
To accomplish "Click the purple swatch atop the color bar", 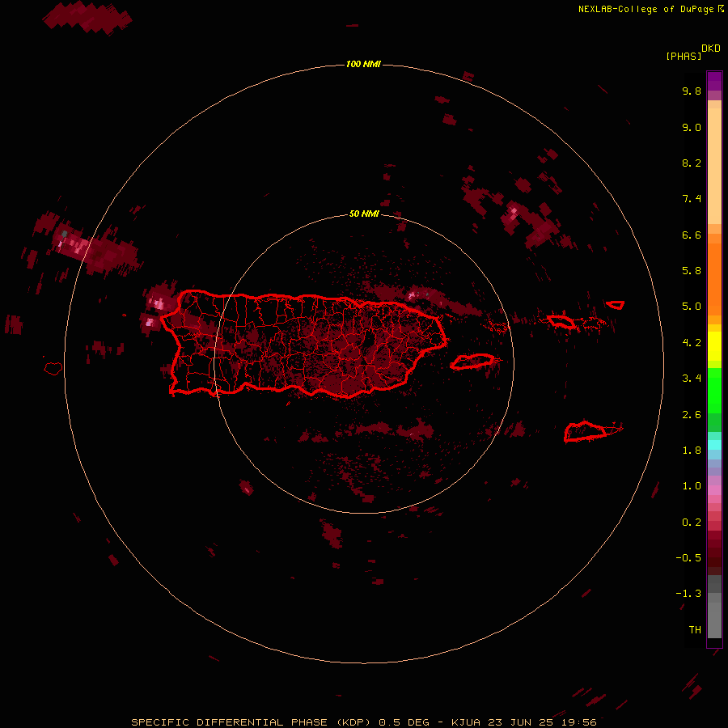I will coord(714,81).
